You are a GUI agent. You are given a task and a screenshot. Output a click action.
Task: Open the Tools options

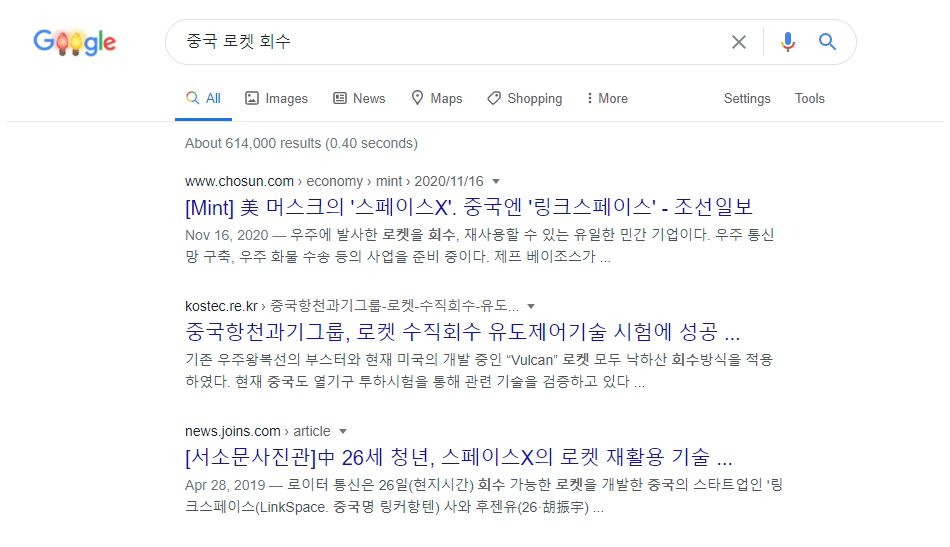click(x=809, y=98)
